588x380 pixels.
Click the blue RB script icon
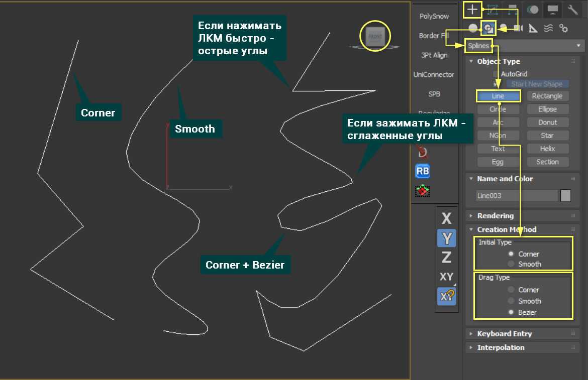(x=423, y=171)
